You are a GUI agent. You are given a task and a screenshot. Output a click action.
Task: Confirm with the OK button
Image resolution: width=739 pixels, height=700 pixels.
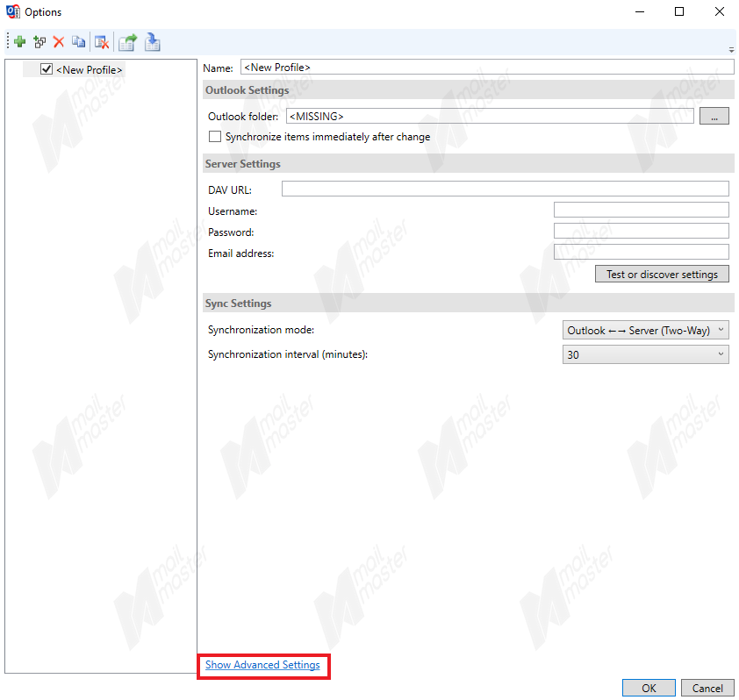(649, 688)
